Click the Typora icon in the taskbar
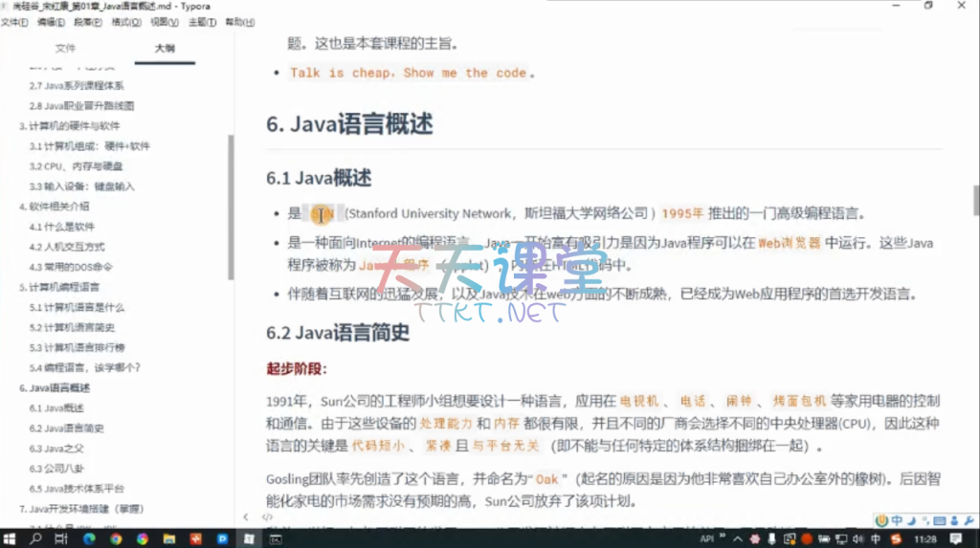Viewport: 980px width, 548px height. pos(246,539)
